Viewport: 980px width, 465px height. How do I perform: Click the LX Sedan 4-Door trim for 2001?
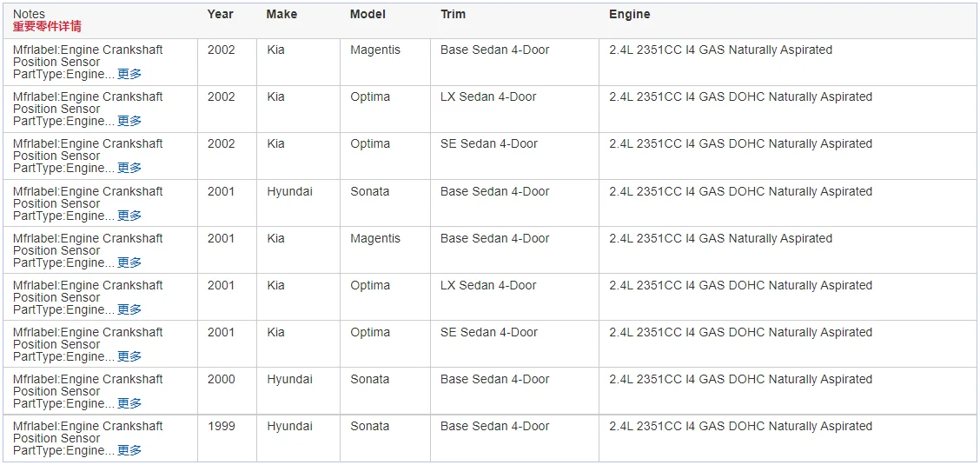point(488,285)
